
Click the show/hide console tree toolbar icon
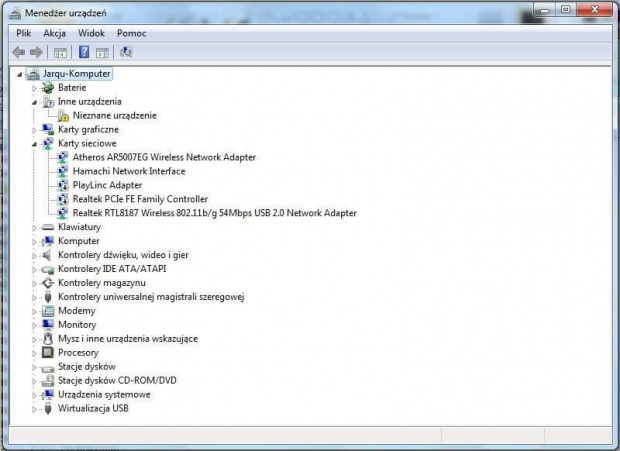coord(60,53)
